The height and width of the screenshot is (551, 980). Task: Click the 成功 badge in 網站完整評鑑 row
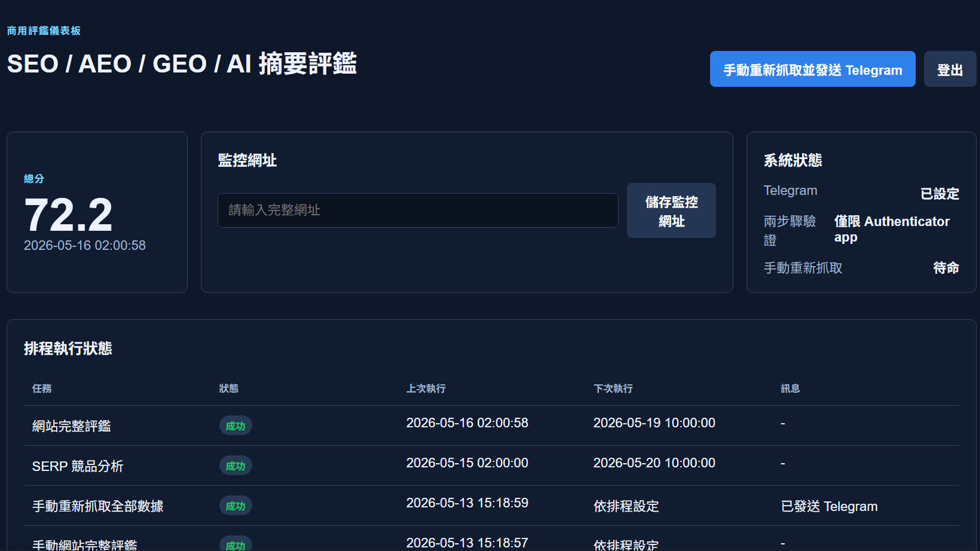pyautogui.click(x=235, y=426)
